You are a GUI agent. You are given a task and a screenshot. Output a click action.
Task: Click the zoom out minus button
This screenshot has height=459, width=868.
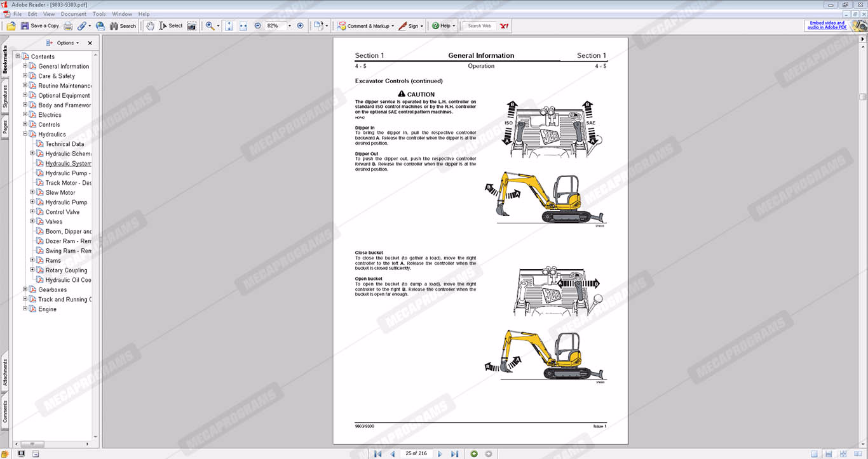257,26
